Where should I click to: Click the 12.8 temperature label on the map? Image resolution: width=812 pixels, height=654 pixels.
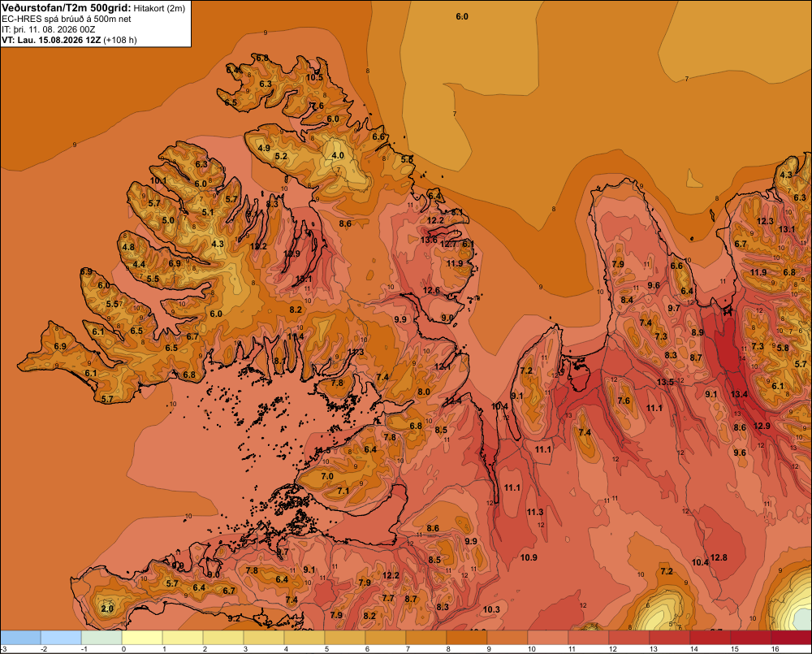click(719, 557)
